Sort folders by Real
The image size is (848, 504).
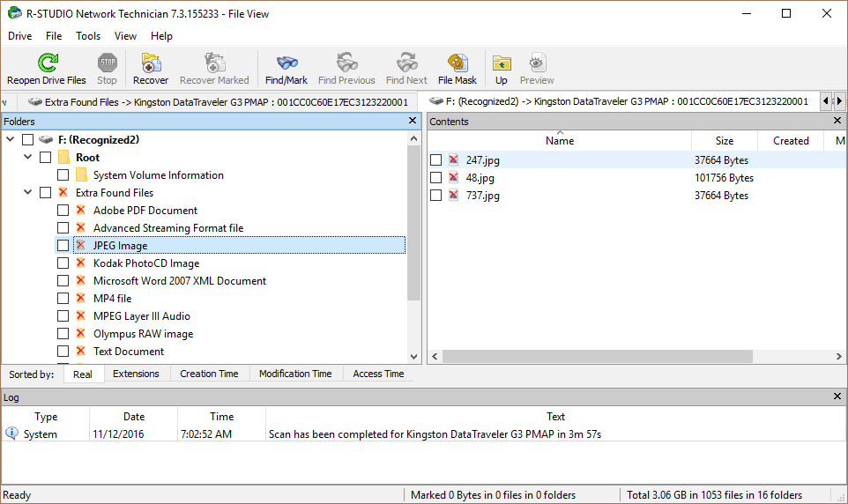click(83, 374)
